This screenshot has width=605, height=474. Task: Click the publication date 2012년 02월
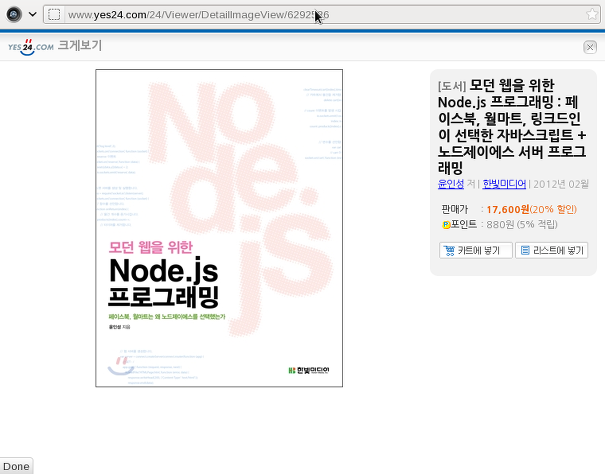click(x=561, y=184)
